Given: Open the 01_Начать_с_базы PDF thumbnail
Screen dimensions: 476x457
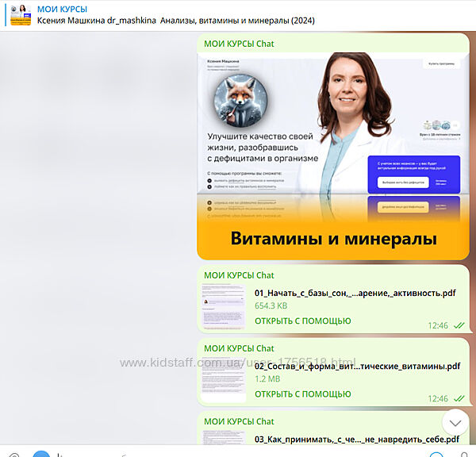Looking at the screenshot, I should click(225, 307).
